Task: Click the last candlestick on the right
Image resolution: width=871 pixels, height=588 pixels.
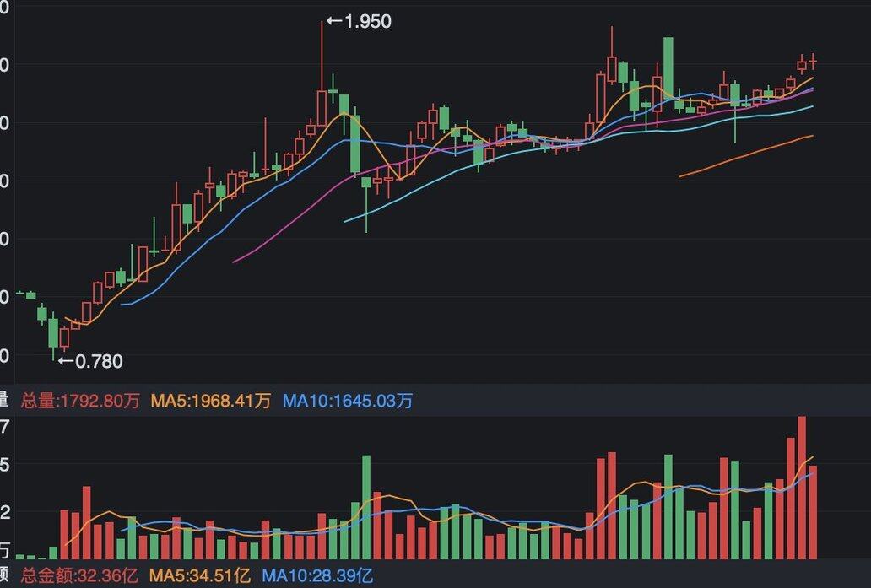Action: (x=813, y=62)
